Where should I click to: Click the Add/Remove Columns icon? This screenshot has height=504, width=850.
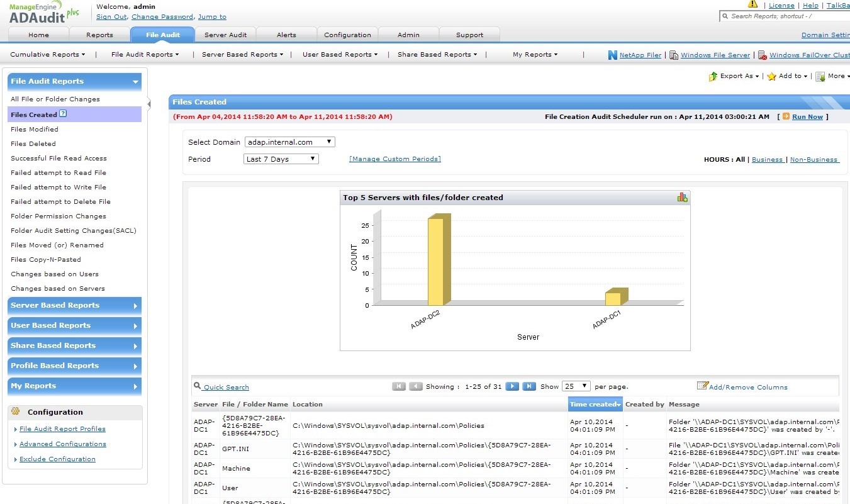702,386
